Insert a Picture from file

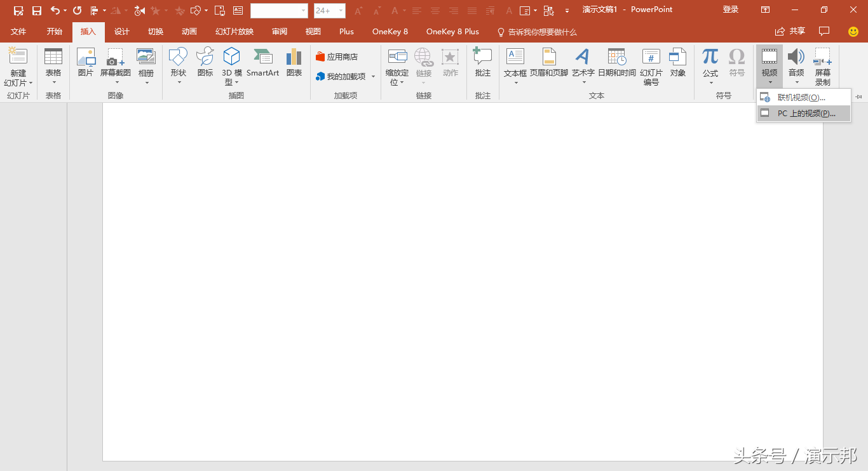point(86,63)
